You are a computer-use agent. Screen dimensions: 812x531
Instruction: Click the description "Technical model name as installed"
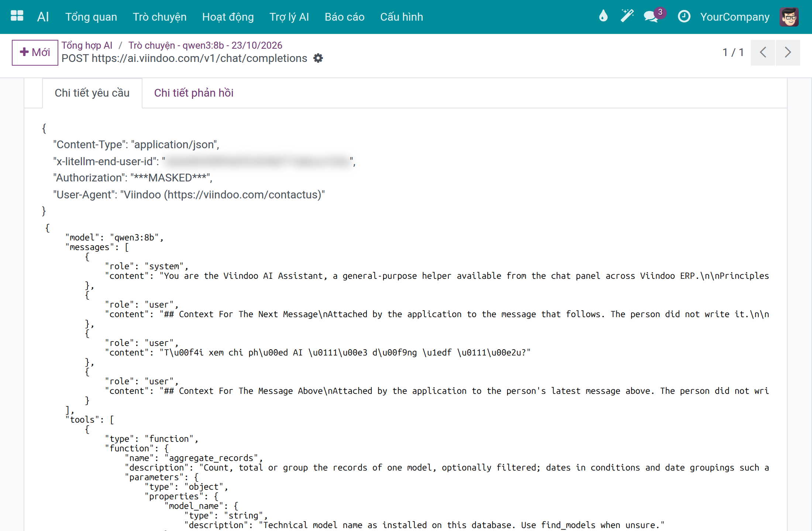(x=424, y=525)
